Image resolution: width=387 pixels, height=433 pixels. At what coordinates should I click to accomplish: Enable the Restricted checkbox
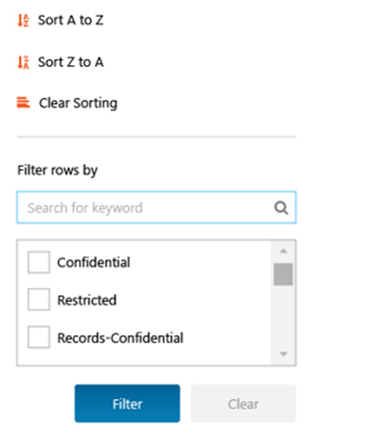(x=39, y=300)
